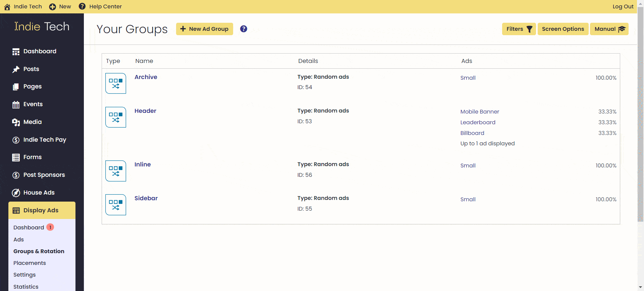Image resolution: width=644 pixels, height=291 pixels.
Task: Click the Archive group random ads icon
Action: pyautogui.click(x=116, y=83)
